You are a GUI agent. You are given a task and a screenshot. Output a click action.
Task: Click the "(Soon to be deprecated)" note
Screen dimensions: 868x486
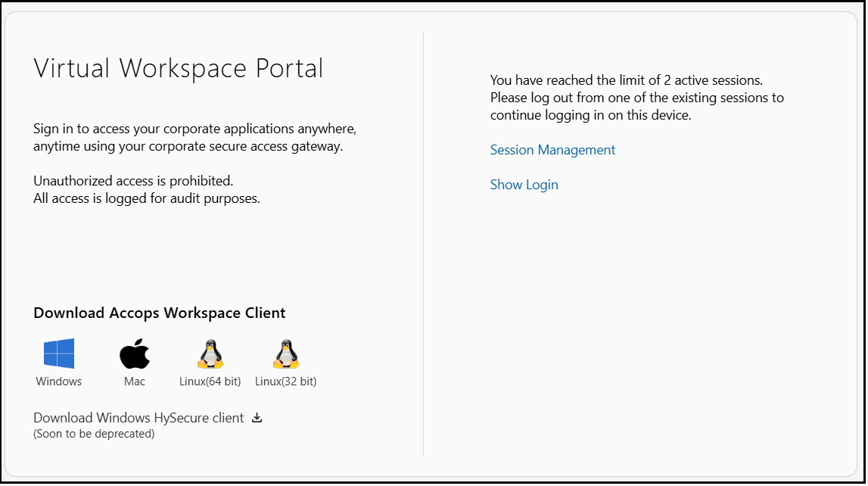pos(94,434)
